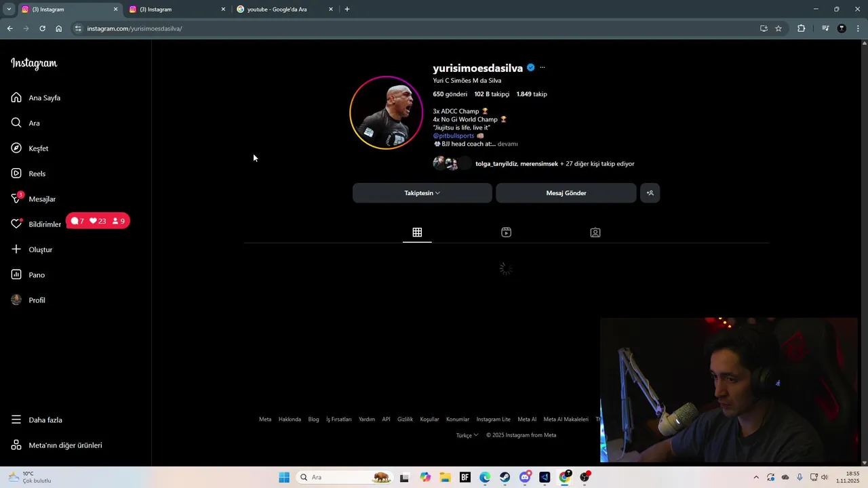The height and width of the screenshot is (488, 868).
Task: Go to browser home page
Action: pyautogui.click(x=59, y=28)
